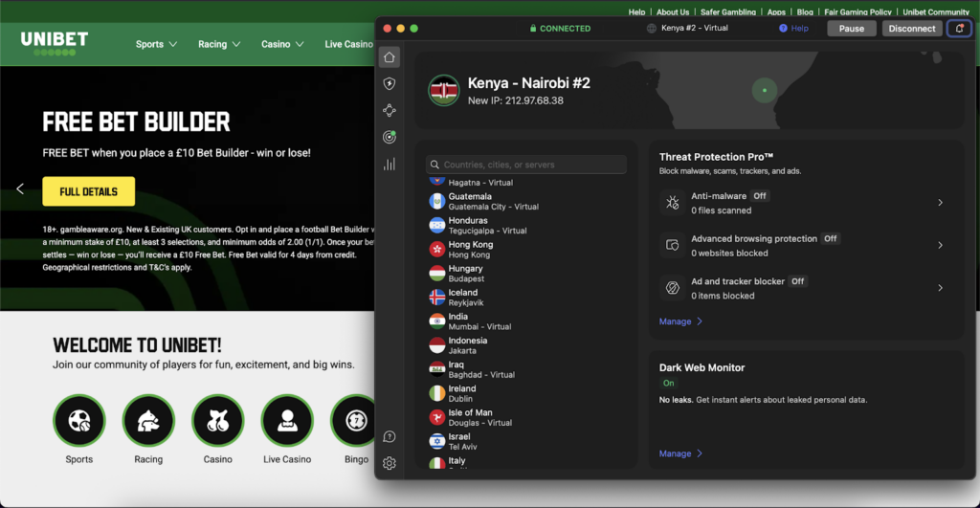Expand Anti-malware settings chevron
This screenshot has height=508, width=980.
point(940,203)
